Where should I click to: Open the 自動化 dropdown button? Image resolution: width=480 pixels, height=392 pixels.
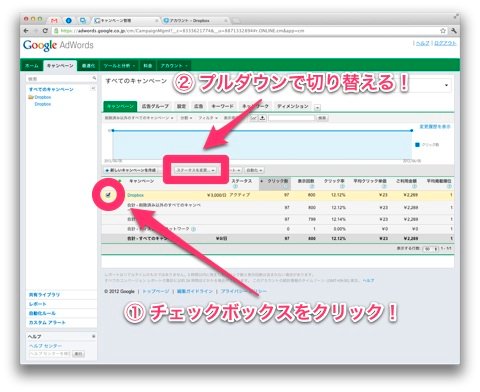(254, 170)
